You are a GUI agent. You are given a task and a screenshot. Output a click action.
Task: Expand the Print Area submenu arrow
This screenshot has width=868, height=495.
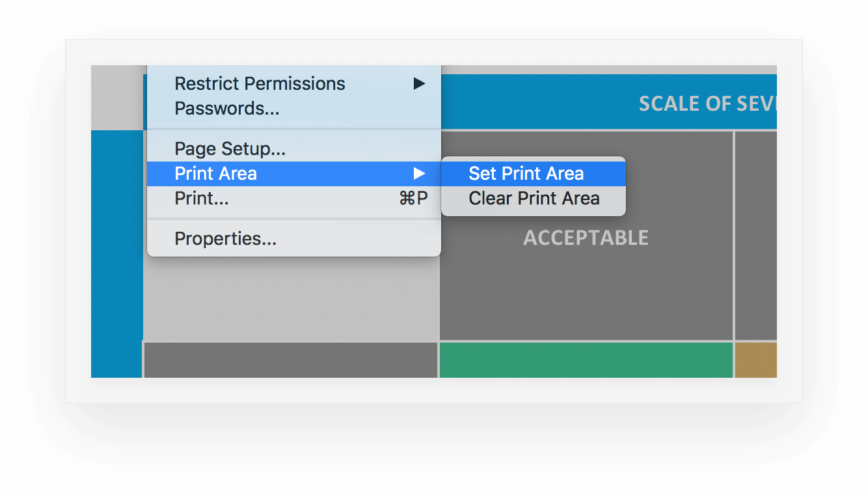point(420,173)
